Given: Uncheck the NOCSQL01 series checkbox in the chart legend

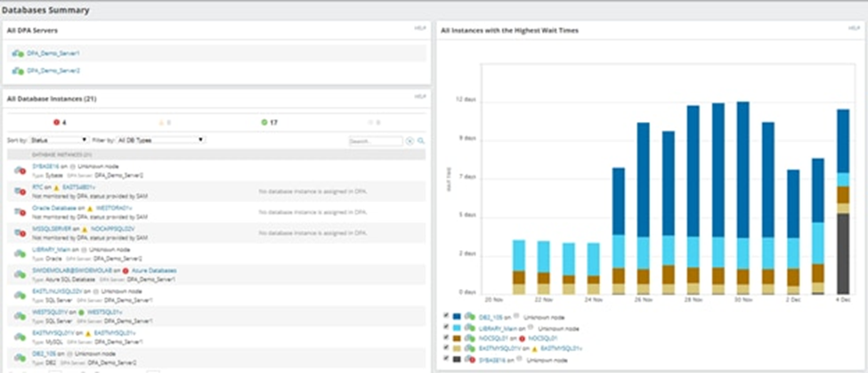Looking at the screenshot, I should [x=446, y=337].
